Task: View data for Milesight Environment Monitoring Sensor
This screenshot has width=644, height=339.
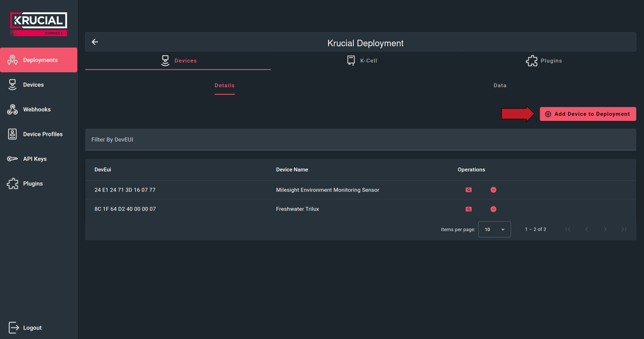Action: (469, 190)
